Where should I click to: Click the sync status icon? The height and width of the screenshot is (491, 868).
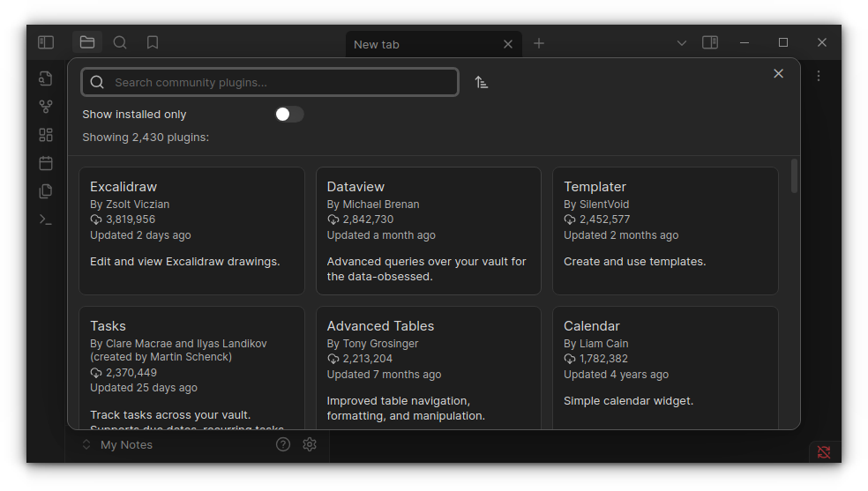click(x=824, y=452)
